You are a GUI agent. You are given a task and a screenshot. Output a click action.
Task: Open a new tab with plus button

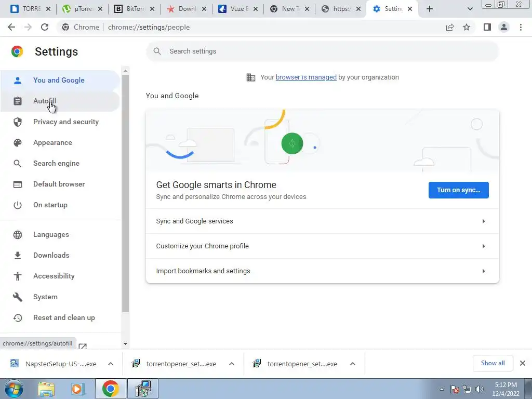[x=430, y=9]
